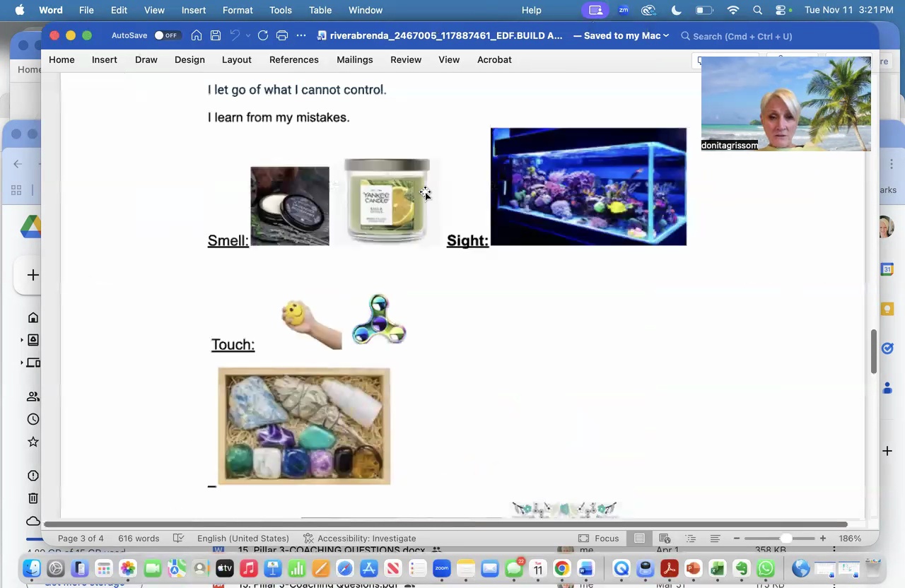
Task: Open the Home ribbon tab
Action: point(62,59)
